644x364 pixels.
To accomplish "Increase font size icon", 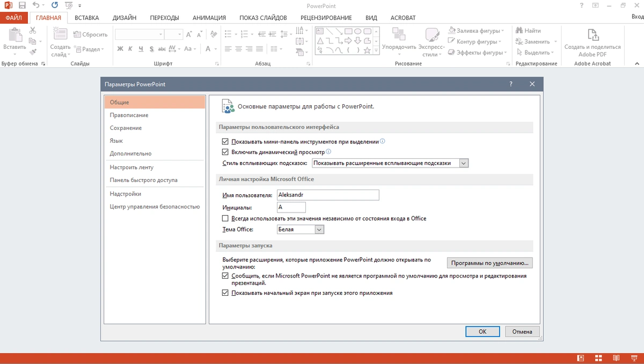I will (189, 34).
